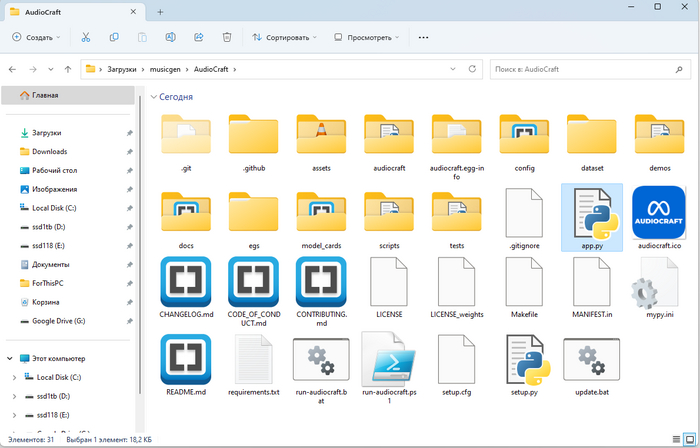Collapse the Сегодня group header
The height and width of the screenshot is (448, 700).
154,97
